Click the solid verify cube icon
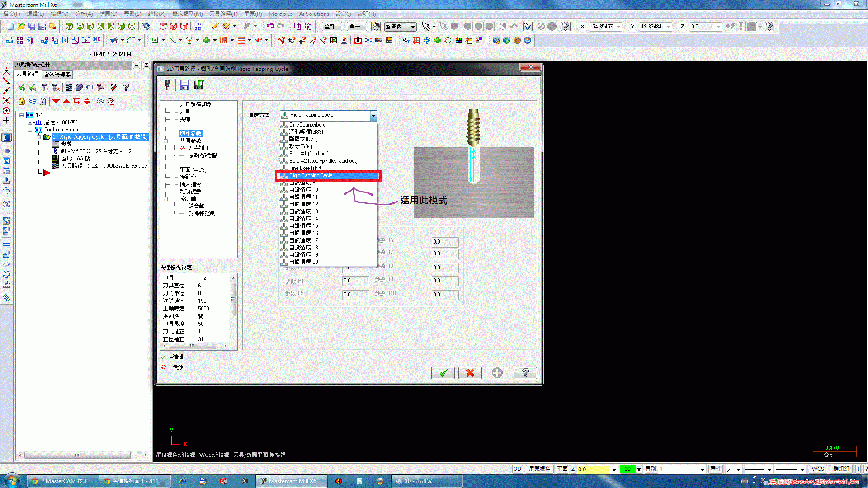 79,87
